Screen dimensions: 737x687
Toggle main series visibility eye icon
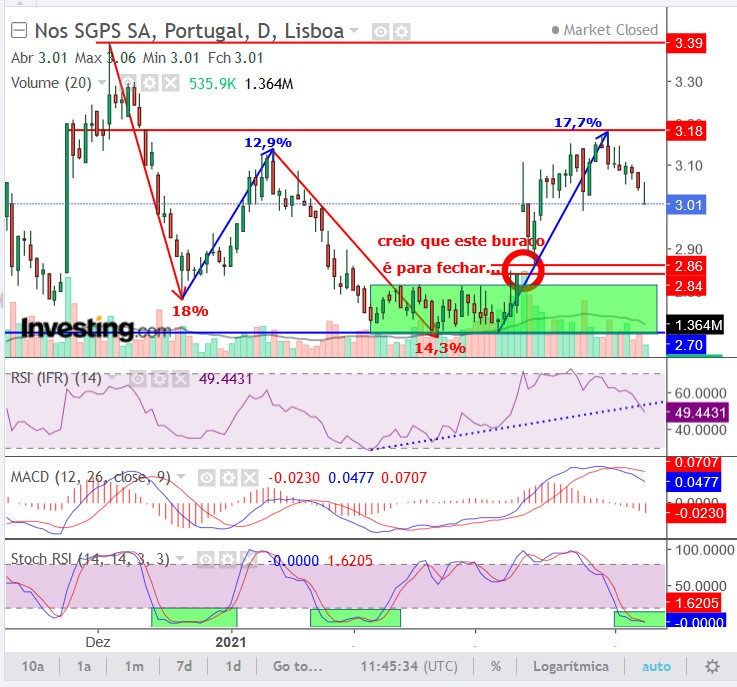point(380,32)
